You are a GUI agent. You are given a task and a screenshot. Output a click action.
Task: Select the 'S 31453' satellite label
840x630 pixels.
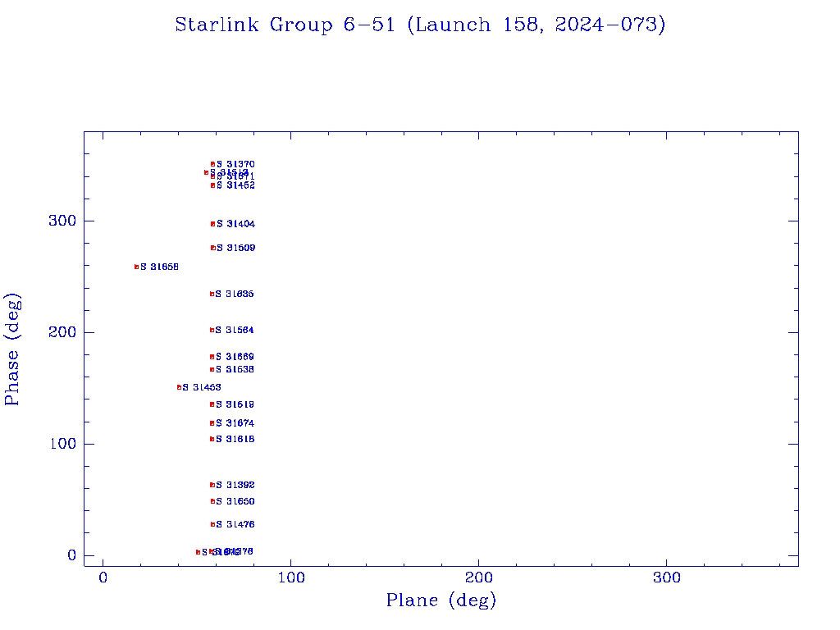click(202, 387)
